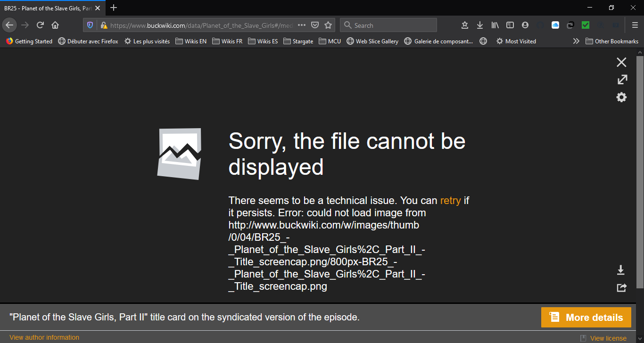
Task: Expand the Wikis EN bookmark folder
Action: click(191, 41)
